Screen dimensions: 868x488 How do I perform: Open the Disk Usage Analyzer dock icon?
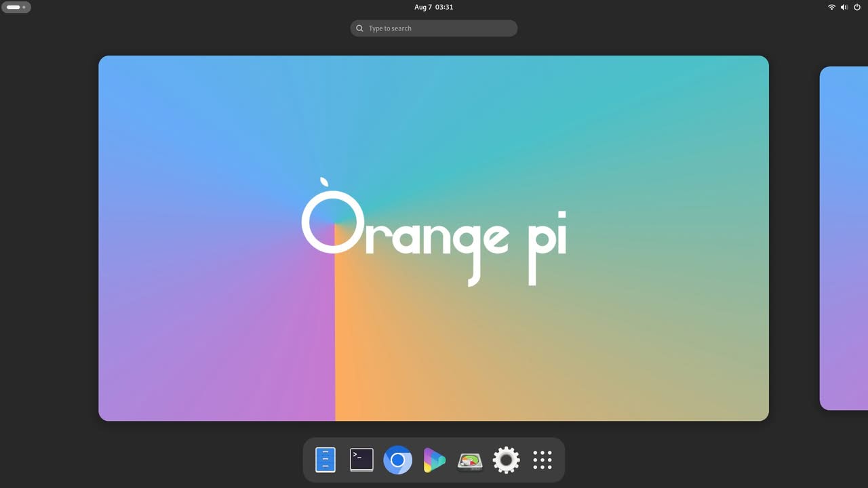point(470,460)
